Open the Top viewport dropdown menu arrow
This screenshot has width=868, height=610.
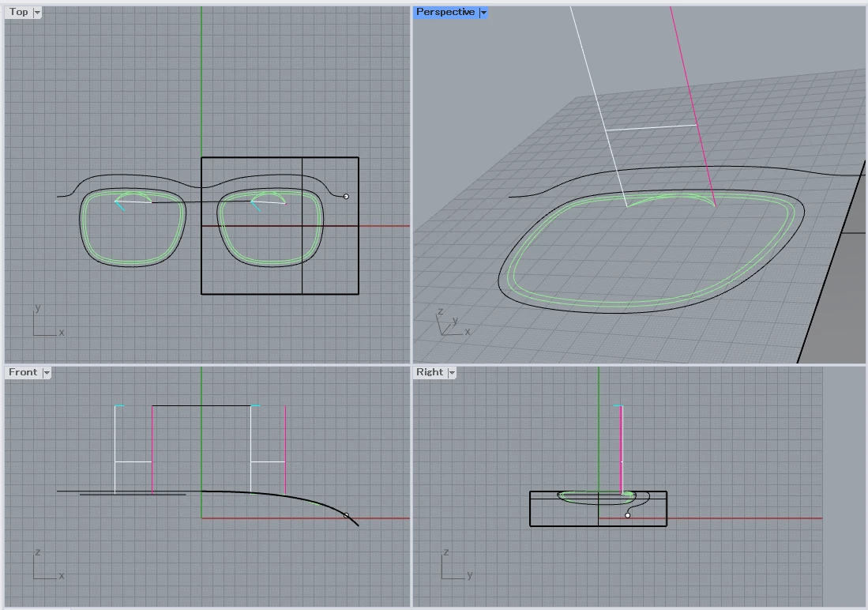37,12
